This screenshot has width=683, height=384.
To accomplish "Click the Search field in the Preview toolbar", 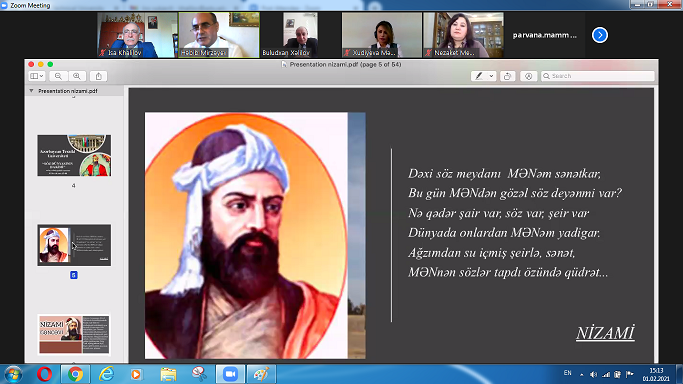I will (x=598, y=76).
